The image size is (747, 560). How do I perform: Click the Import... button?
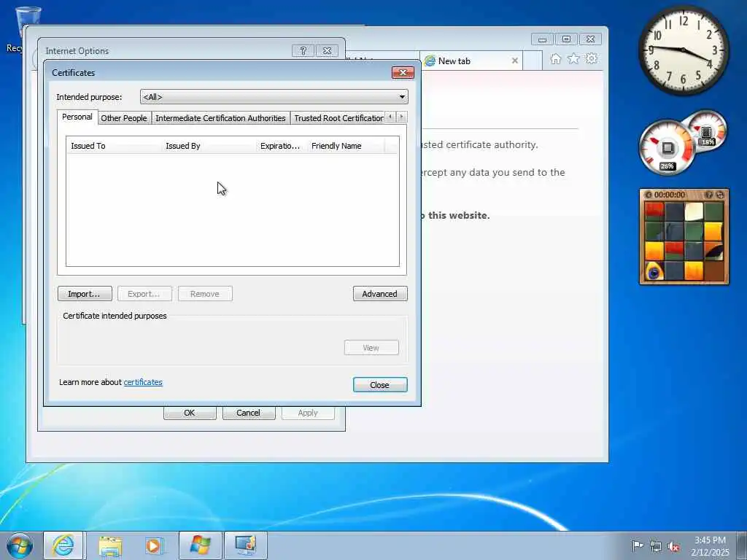(x=85, y=294)
